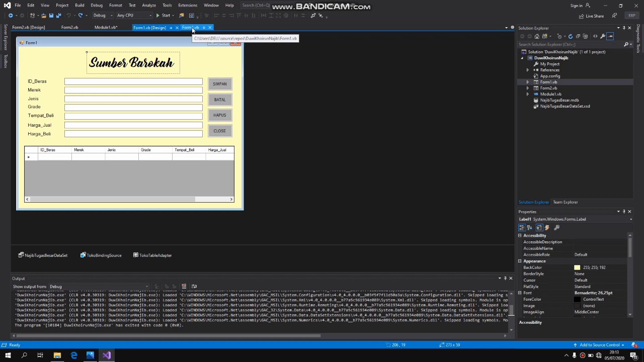Click View Code icon in Solution Explorer
Viewport: 644px width, 362px height.
pos(595,36)
